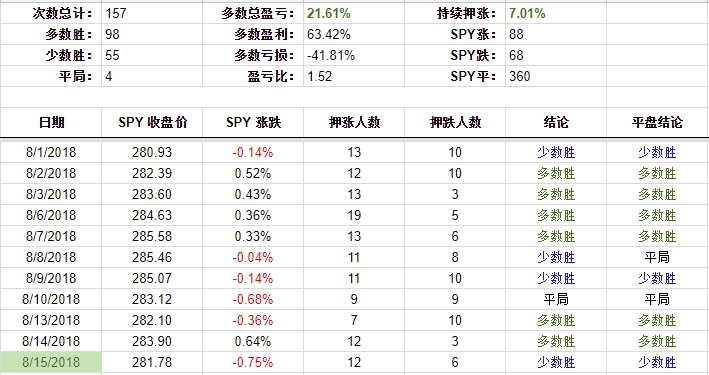Select the 平盘结论 column header
Screen dimensions: 709x375
[x=657, y=122]
